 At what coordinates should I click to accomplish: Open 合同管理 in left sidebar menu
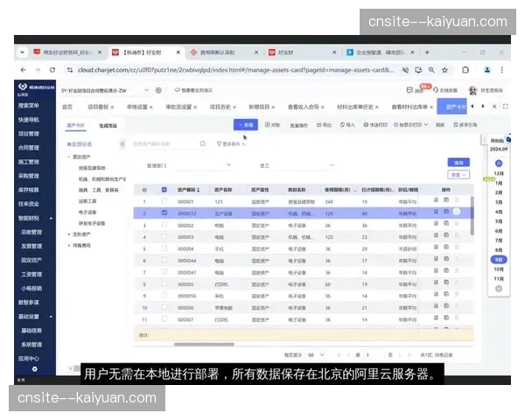29,148
